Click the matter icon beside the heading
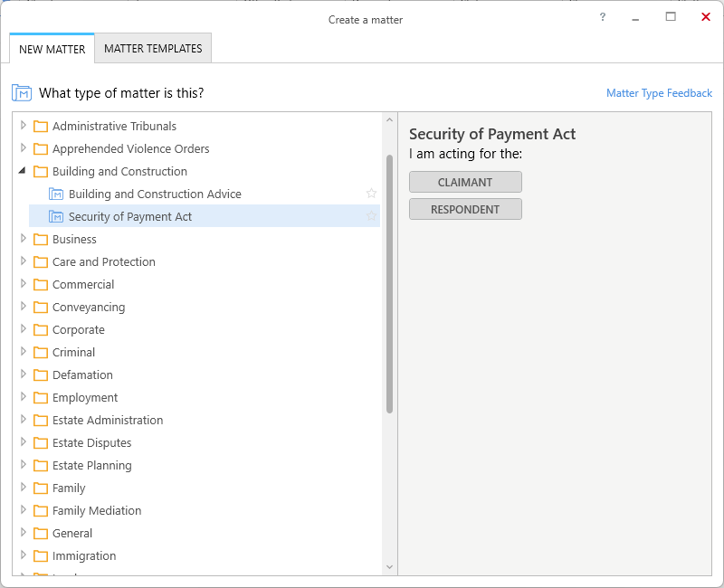Screen dimensions: 724x588 pos(21,93)
